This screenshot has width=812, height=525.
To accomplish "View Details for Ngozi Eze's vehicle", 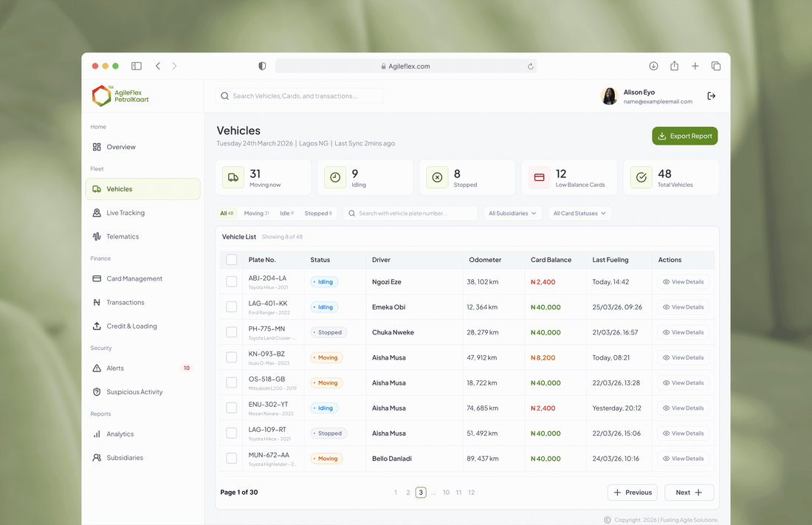I will [683, 282].
